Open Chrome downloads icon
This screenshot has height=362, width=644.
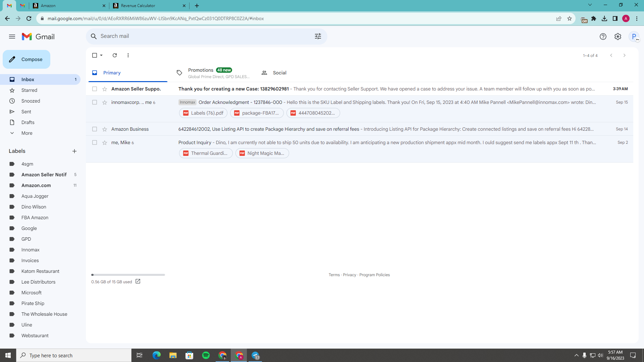[604, 18]
